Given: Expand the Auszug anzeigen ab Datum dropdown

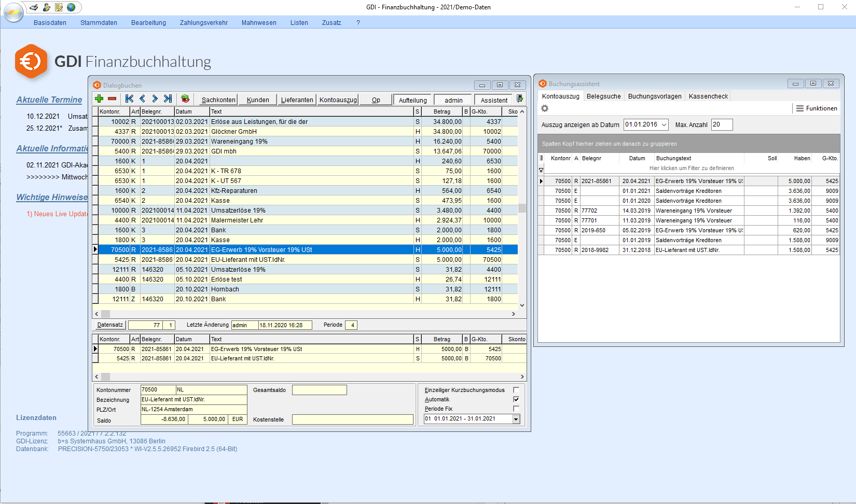Looking at the screenshot, I should pos(664,125).
